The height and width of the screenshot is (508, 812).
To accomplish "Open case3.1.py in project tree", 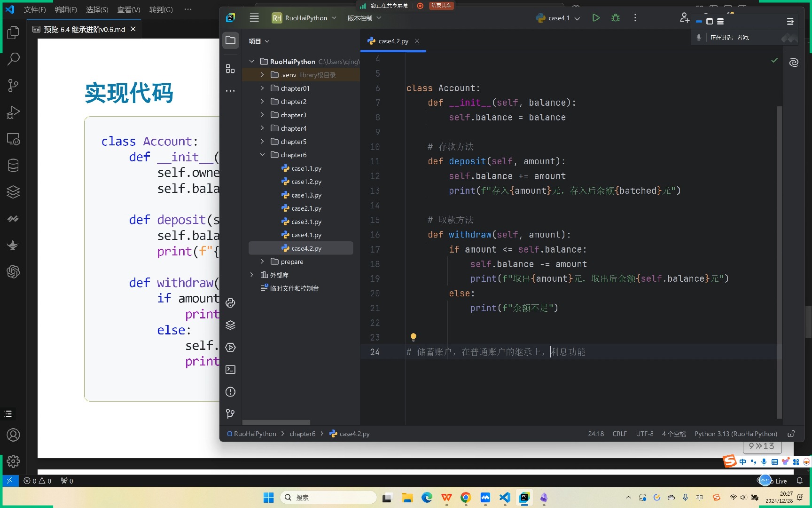I will tap(301, 222).
